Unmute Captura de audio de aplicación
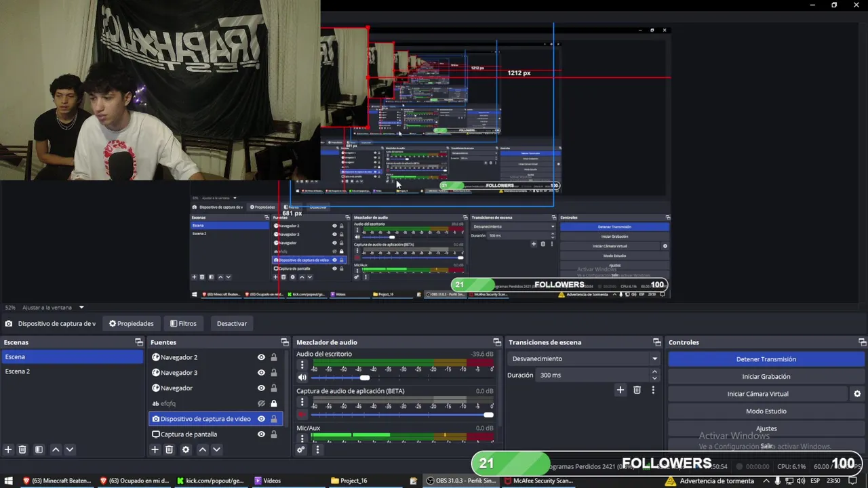 (x=302, y=415)
